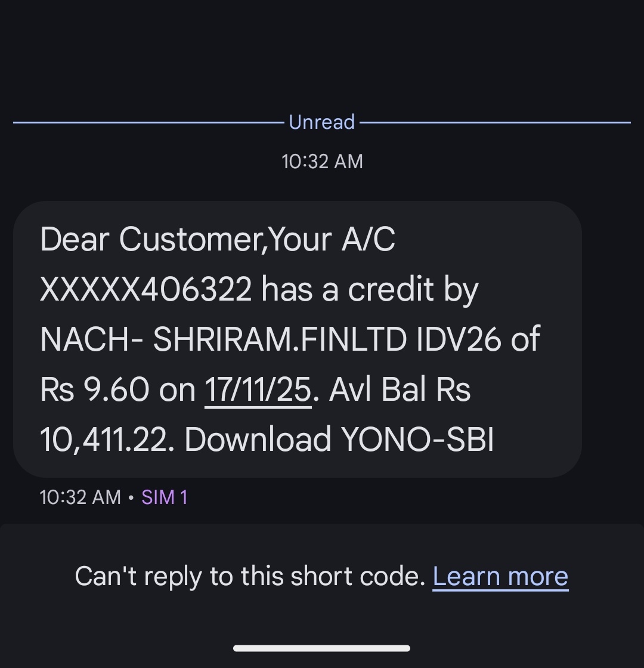Click the NACH- SHRIRAM.FINLTD text
Viewport: 644px width, 668px height.
[223, 339]
